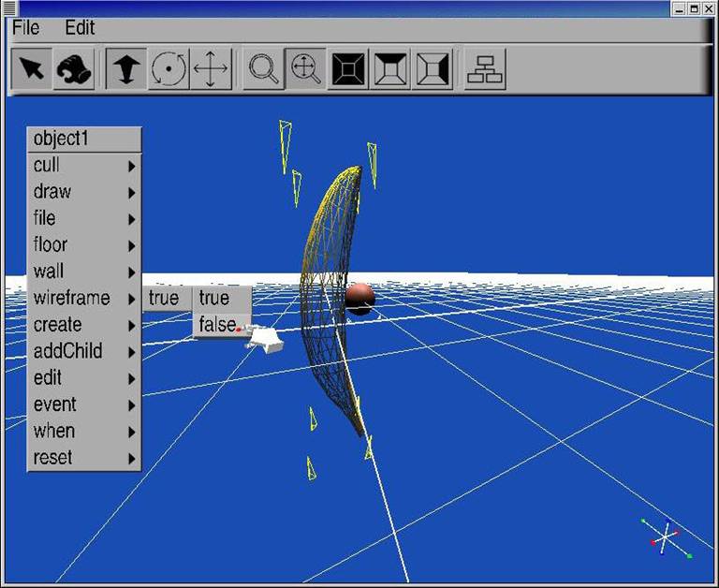Open the File menu

pyautogui.click(x=25, y=28)
